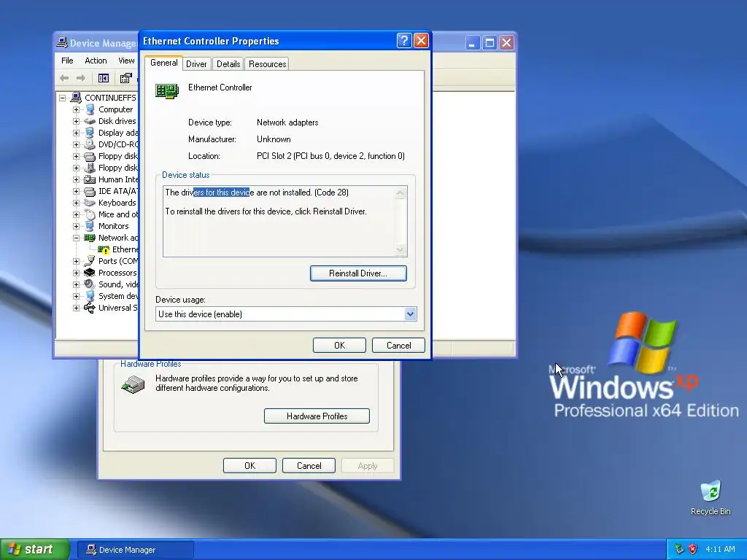Expand the Disk drives tree node

(x=76, y=121)
